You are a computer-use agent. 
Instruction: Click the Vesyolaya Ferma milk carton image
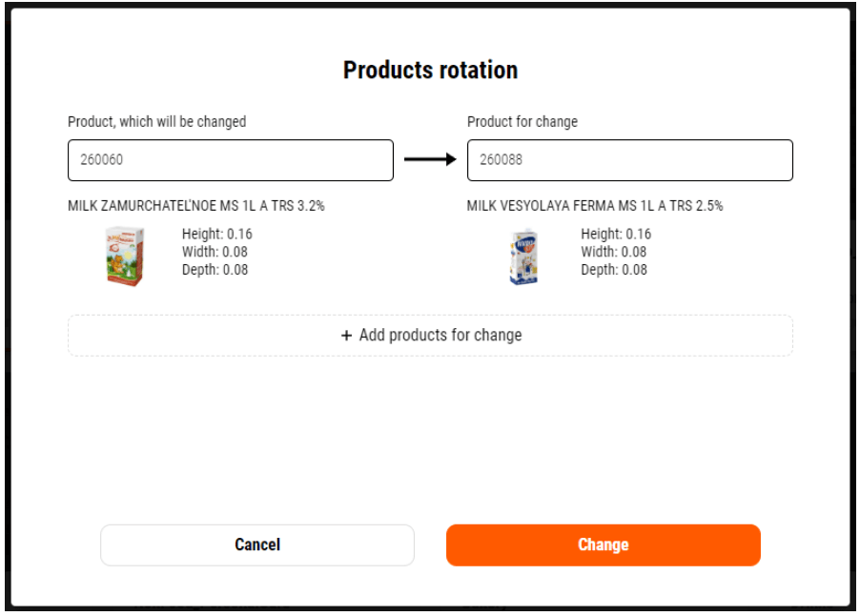point(523,257)
